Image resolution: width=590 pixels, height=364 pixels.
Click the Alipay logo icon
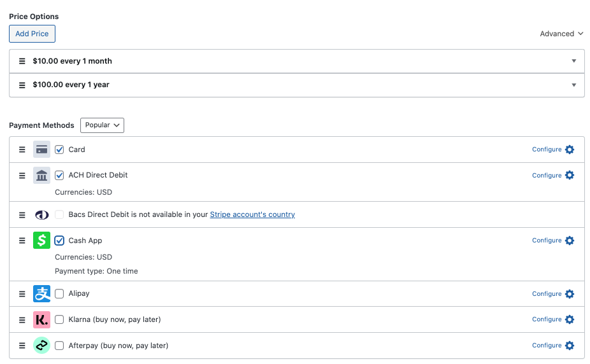(41, 294)
